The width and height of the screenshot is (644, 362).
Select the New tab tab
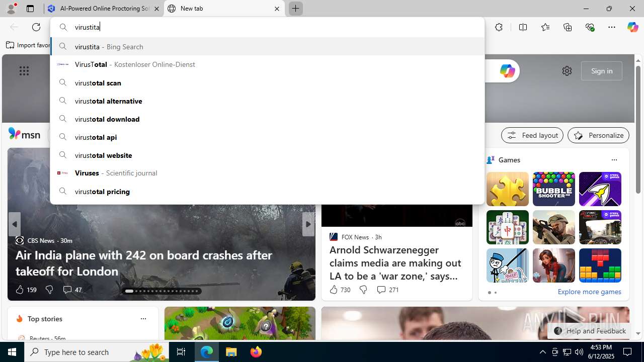(224, 9)
